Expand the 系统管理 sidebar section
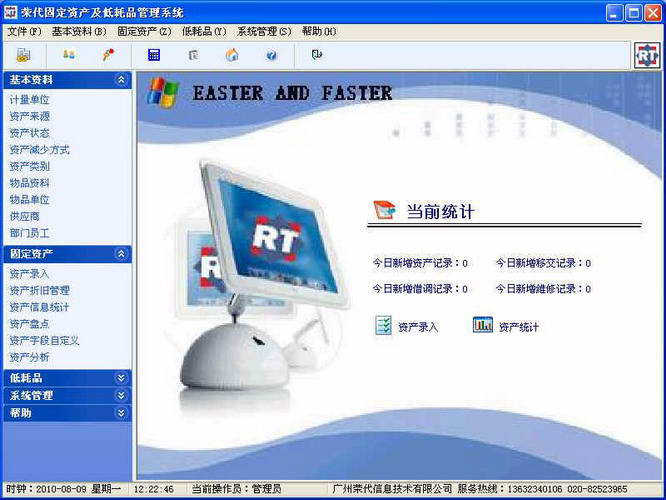 [x=121, y=395]
